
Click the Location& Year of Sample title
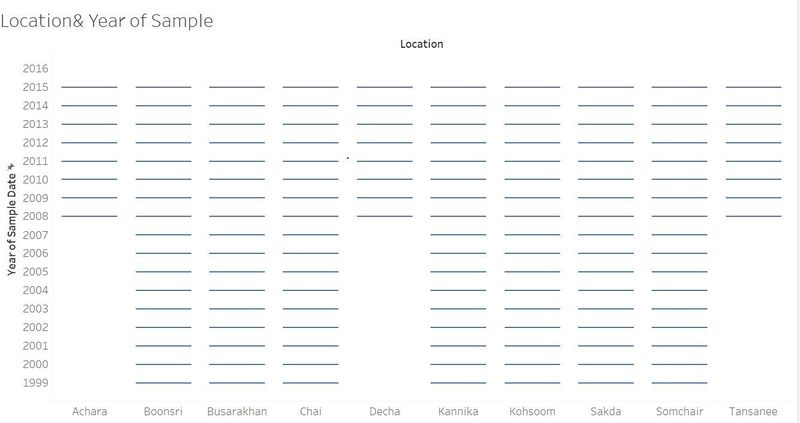pos(107,21)
